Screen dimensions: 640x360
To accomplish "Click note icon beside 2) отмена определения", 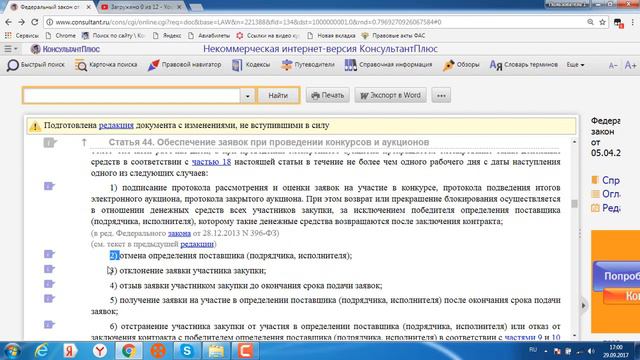I will click(x=49, y=254).
